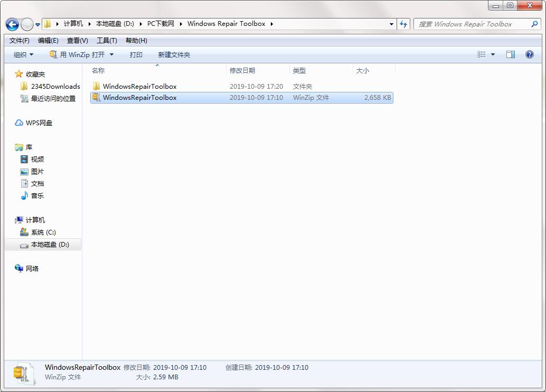Click the magnifier search icon
Image resolution: width=546 pixels, height=392 pixels.
click(x=534, y=24)
